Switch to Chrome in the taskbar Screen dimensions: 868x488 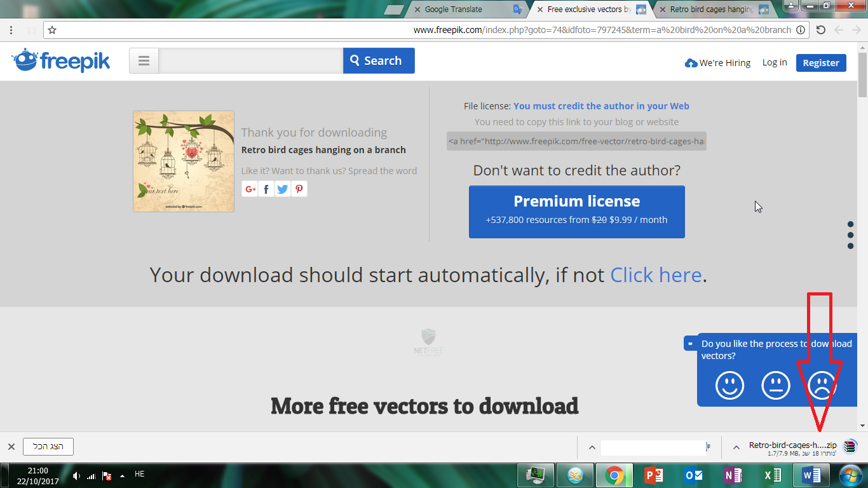614,475
